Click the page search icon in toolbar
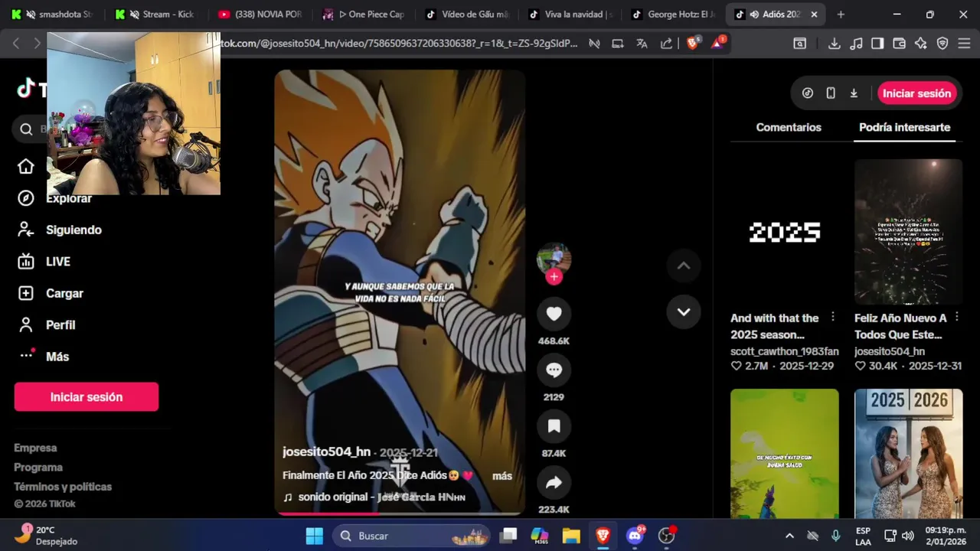 799,44
